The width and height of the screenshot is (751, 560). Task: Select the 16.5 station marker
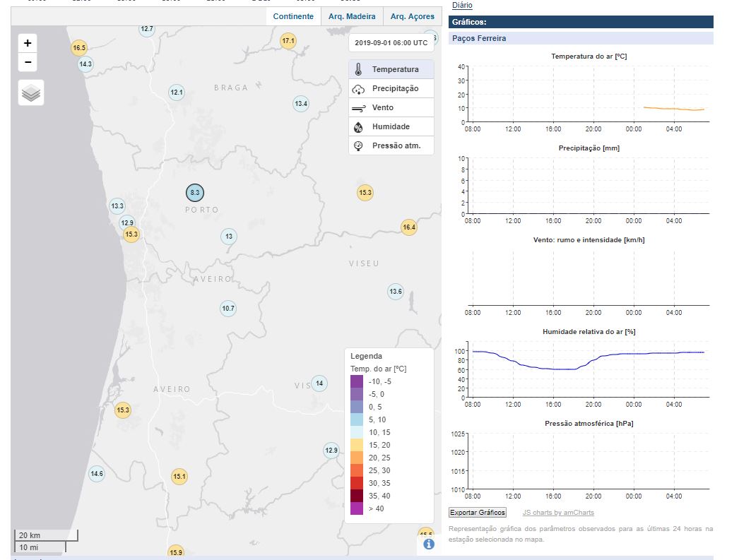[79, 48]
